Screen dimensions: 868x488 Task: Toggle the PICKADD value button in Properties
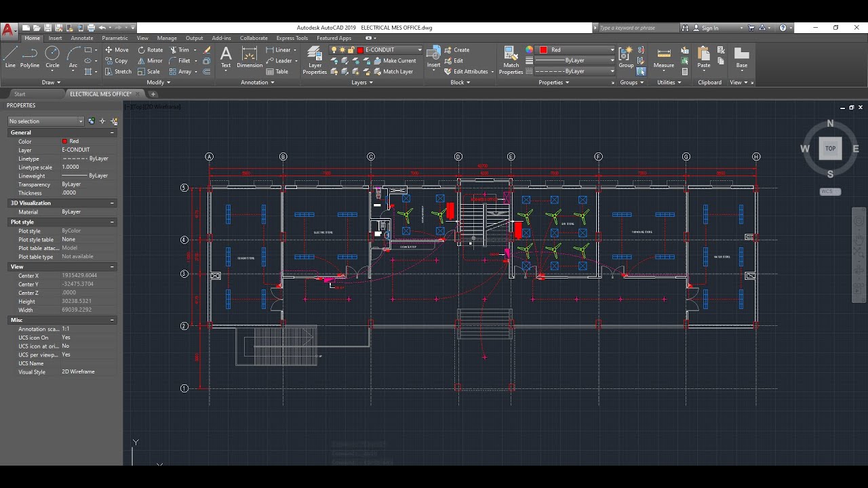(91, 121)
